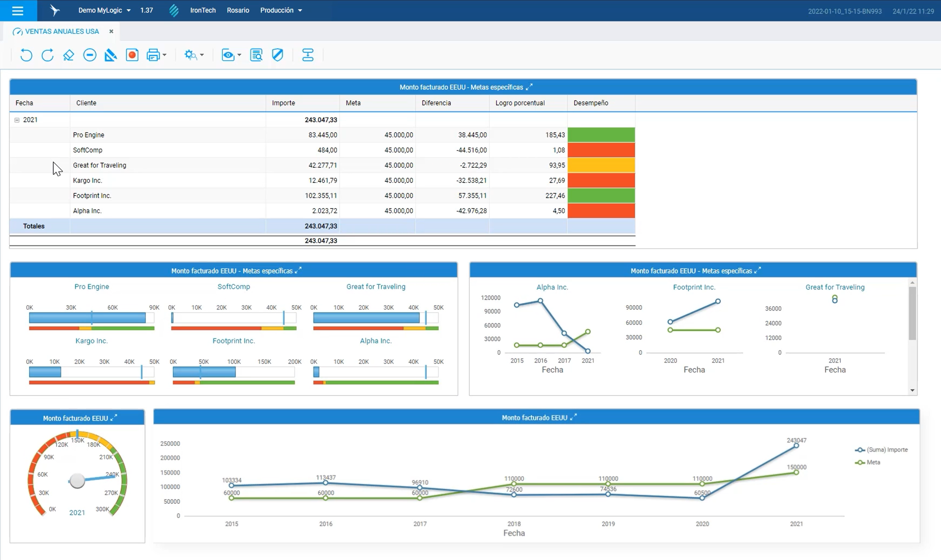The height and width of the screenshot is (560, 941).
Task: Click the yellow Desempeño cell for Great for Traveling
Action: (x=601, y=165)
